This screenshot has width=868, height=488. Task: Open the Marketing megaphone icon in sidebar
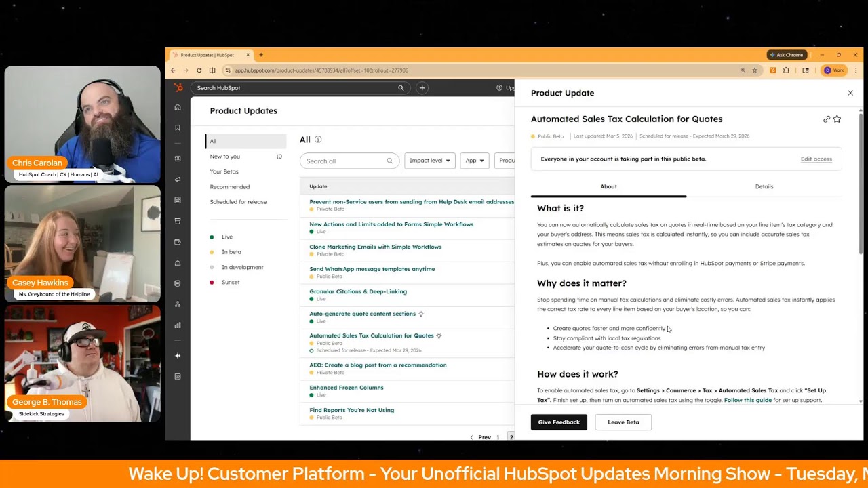178,179
